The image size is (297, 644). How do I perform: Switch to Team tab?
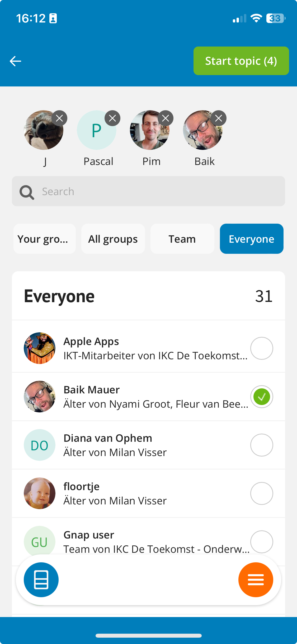(x=182, y=239)
